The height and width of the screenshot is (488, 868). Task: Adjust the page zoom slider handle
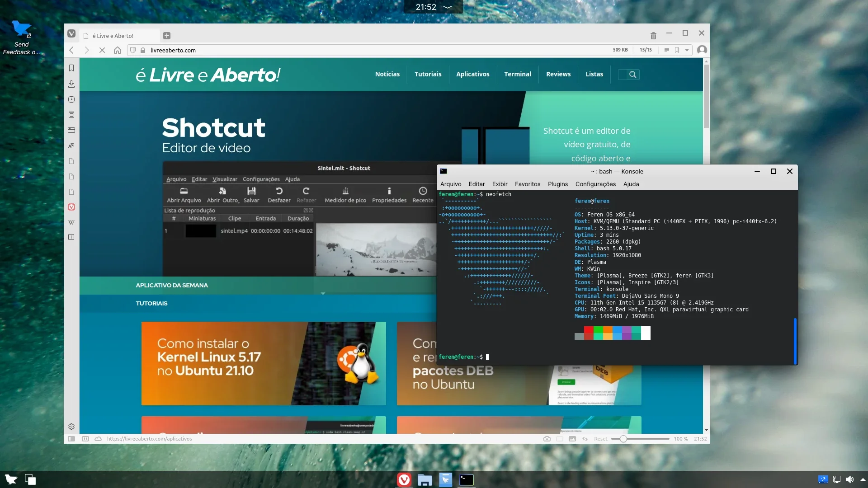pos(623,439)
